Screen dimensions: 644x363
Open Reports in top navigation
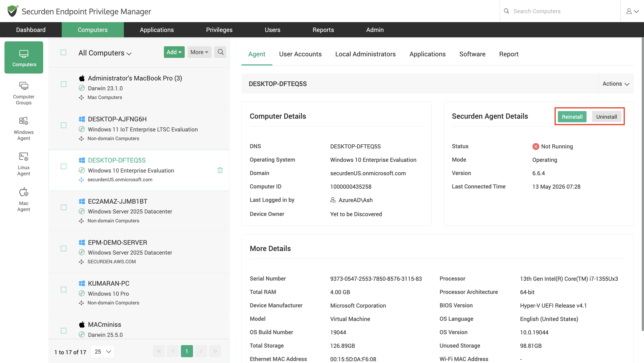pyautogui.click(x=323, y=30)
